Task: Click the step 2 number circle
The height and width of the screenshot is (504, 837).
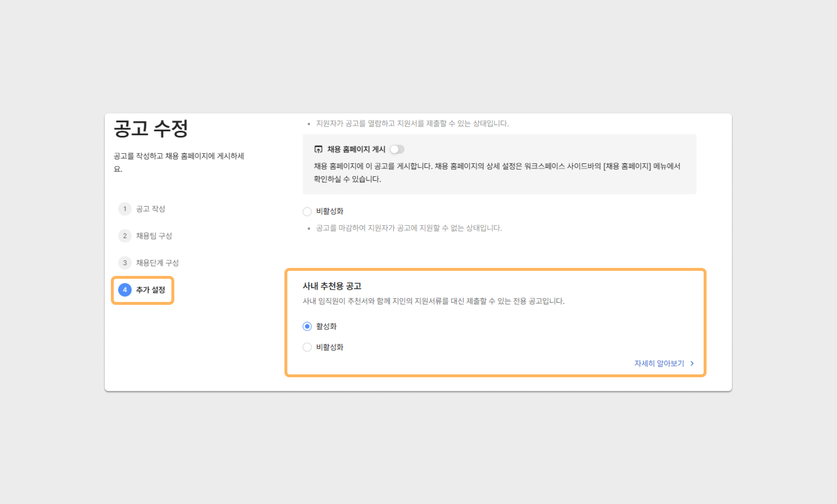Action: (x=125, y=236)
